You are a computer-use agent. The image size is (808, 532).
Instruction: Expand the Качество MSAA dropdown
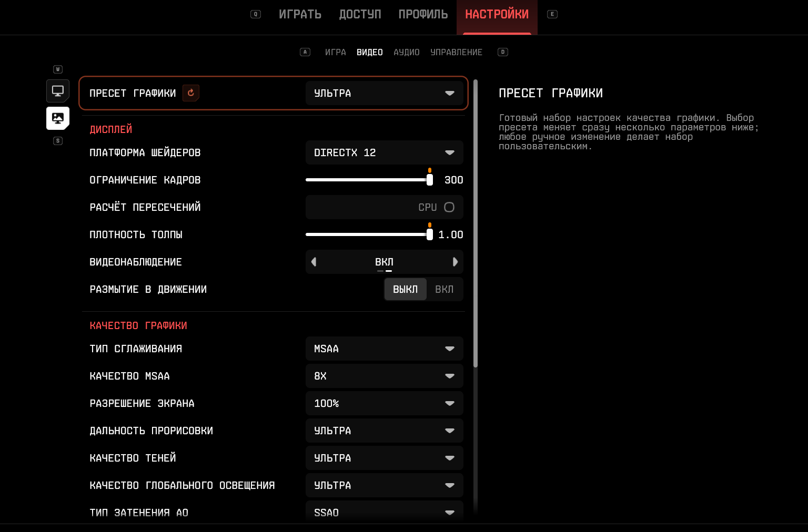tap(385, 376)
